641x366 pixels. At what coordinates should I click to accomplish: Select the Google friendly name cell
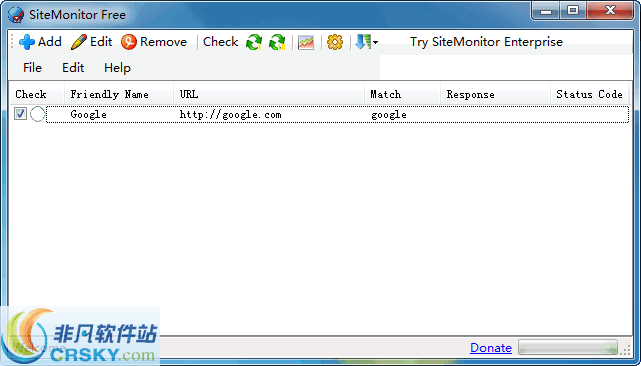[x=88, y=115]
